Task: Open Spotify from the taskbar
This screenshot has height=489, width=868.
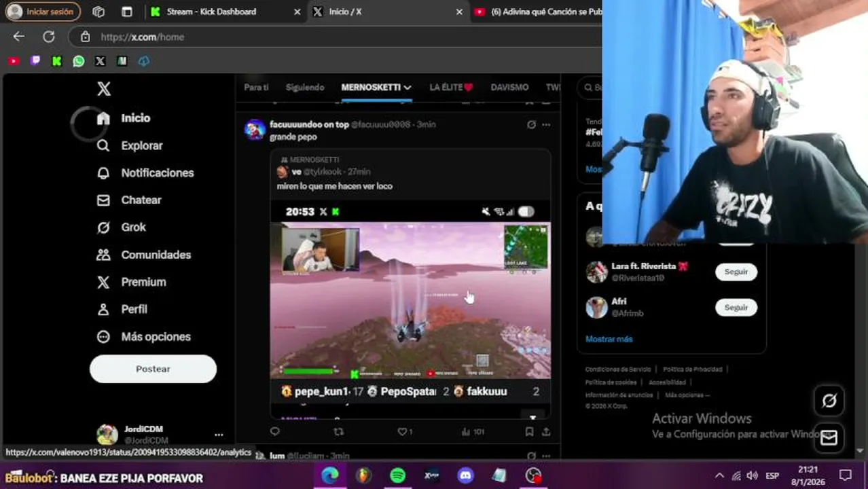Action: (398, 476)
